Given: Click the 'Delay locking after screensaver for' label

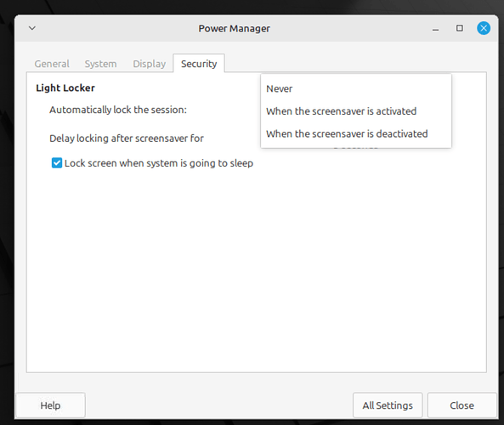Looking at the screenshot, I should [x=127, y=139].
